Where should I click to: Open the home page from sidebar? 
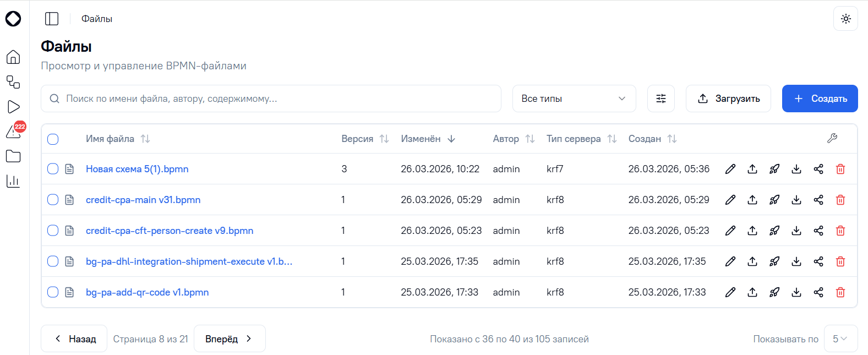pos(13,57)
